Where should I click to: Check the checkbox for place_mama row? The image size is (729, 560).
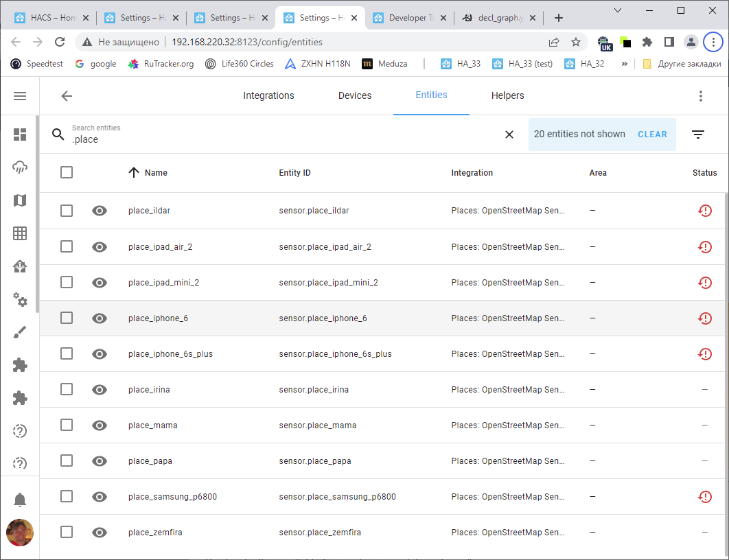tap(67, 425)
